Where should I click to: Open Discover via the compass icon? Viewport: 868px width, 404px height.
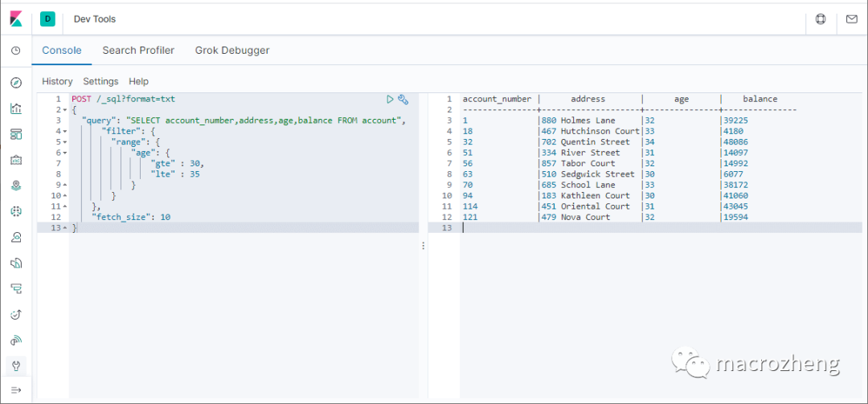(x=16, y=83)
